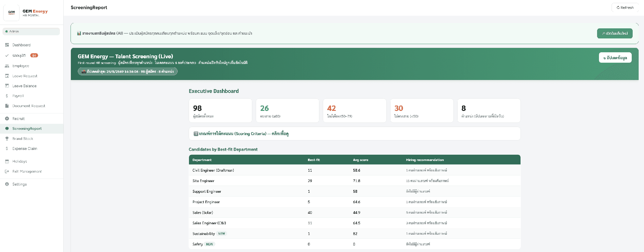This screenshot has height=252, width=644.
Task: Click the checkmark icon beside รออนุมัติ
Action: pos(7,55)
